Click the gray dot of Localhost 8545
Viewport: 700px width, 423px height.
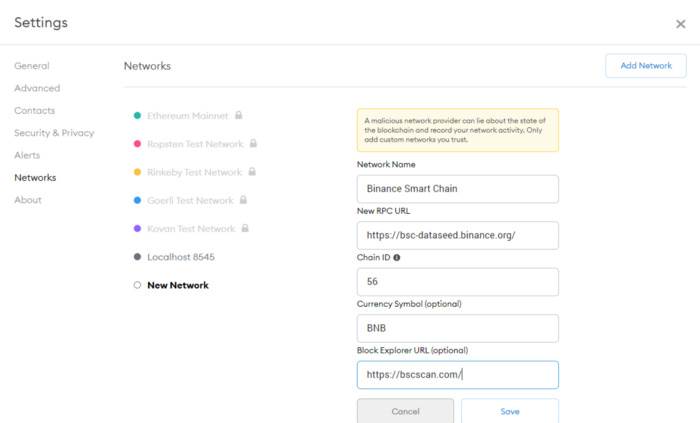tap(138, 257)
